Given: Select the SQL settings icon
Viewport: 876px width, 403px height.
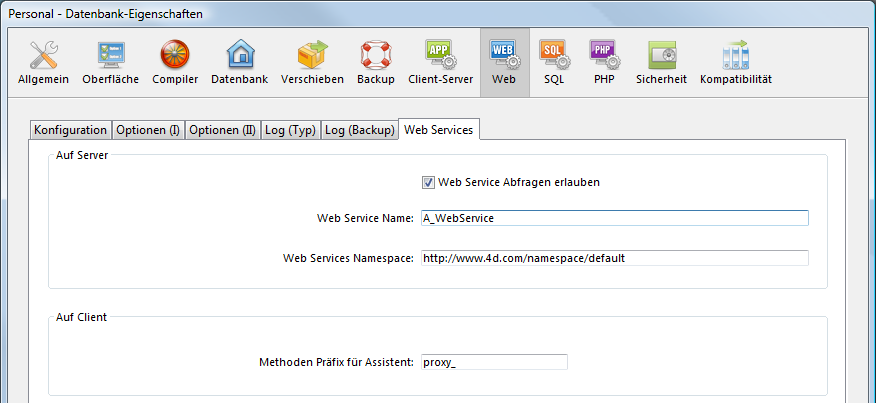Looking at the screenshot, I should coord(553,62).
